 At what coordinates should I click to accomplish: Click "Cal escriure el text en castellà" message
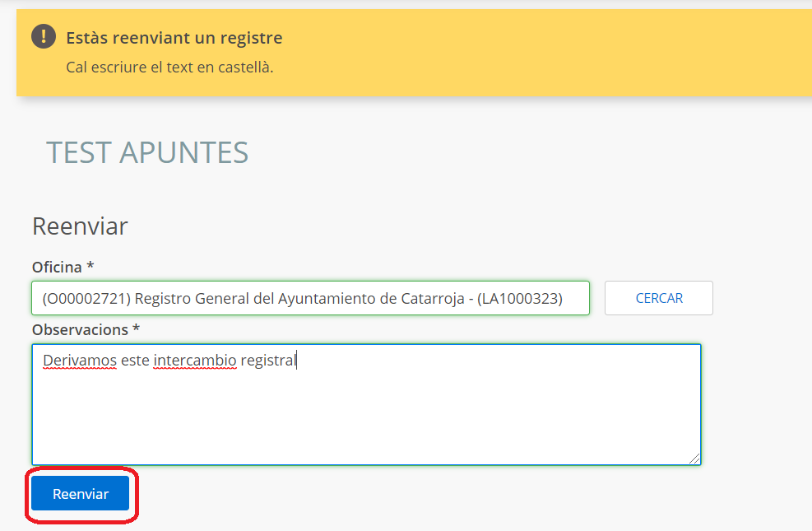pos(169,67)
